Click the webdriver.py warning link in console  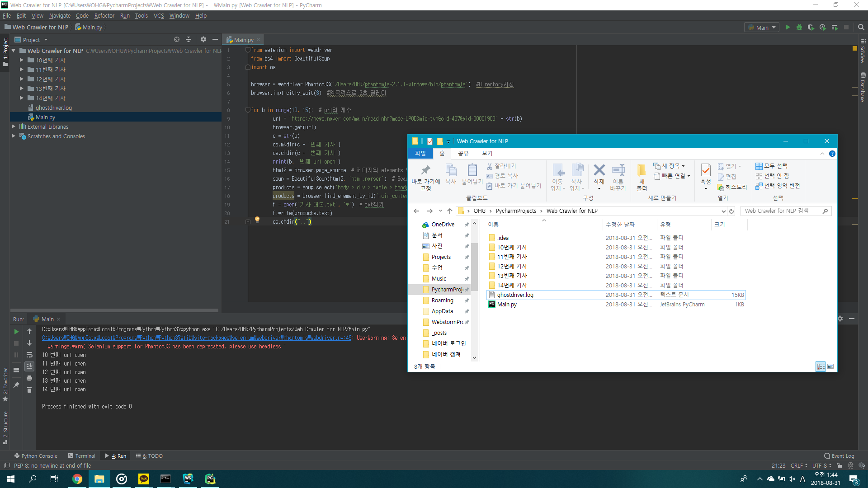point(197,338)
